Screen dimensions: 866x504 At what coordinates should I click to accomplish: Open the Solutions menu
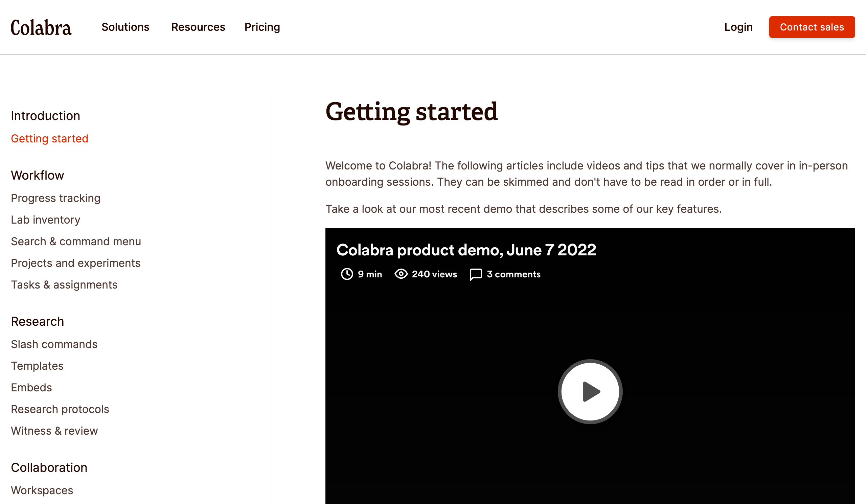click(x=125, y=27)
